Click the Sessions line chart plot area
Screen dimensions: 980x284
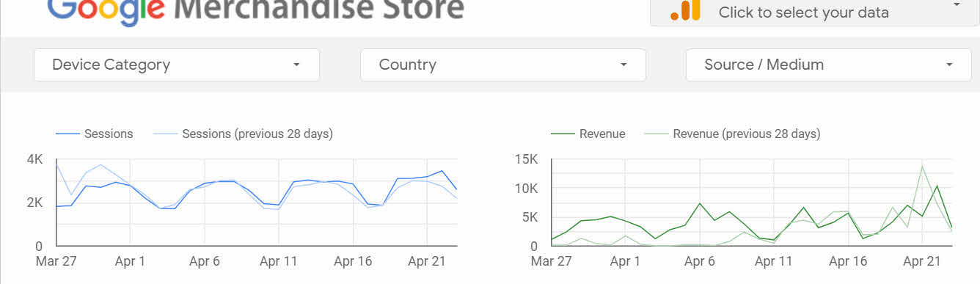257,203
